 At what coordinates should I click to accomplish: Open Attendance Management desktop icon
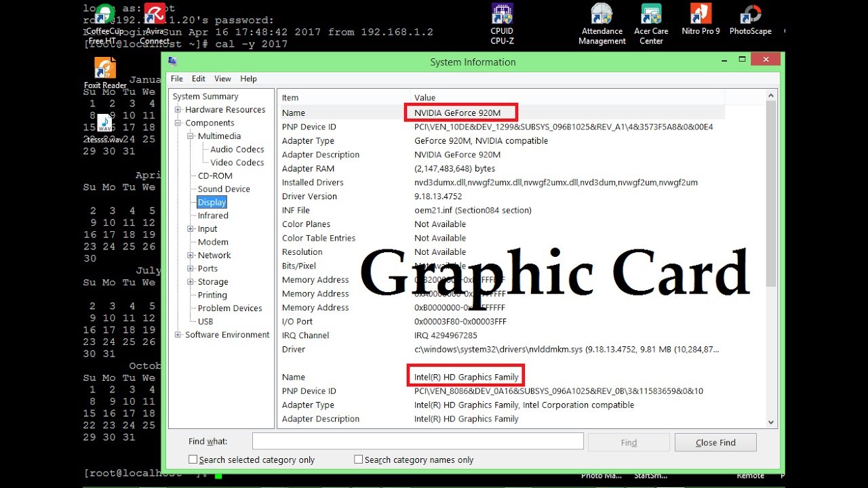[601, 22]
